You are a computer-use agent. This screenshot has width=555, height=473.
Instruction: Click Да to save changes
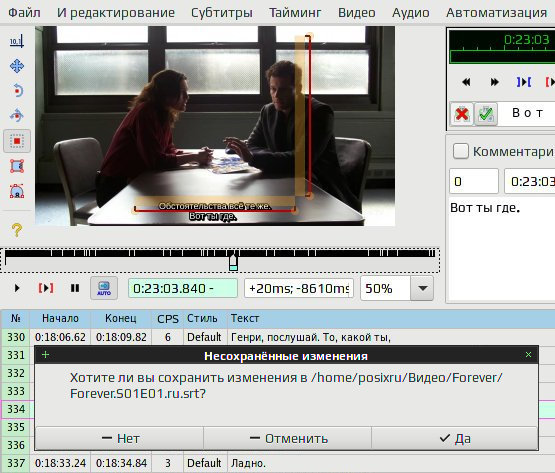click(x=455, y=438)
